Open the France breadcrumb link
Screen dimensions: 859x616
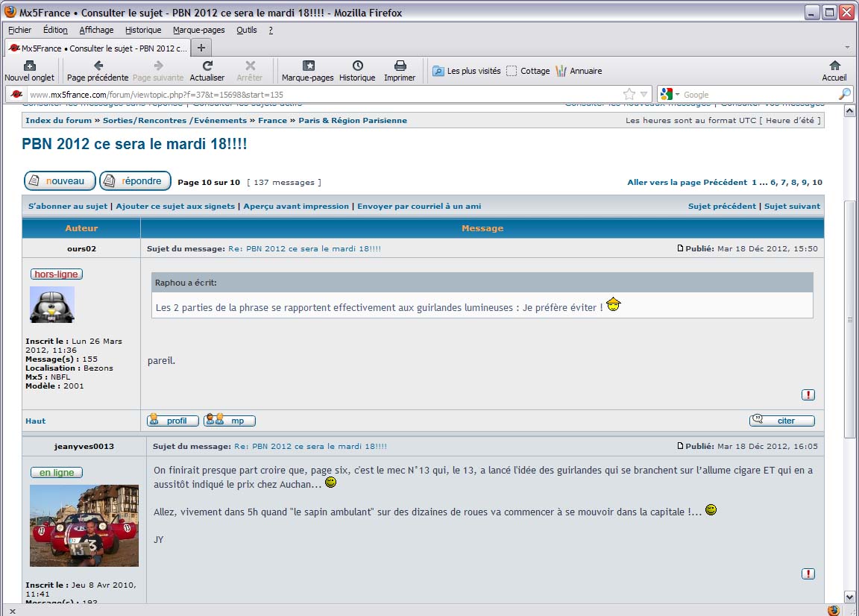tap(273, 121)
